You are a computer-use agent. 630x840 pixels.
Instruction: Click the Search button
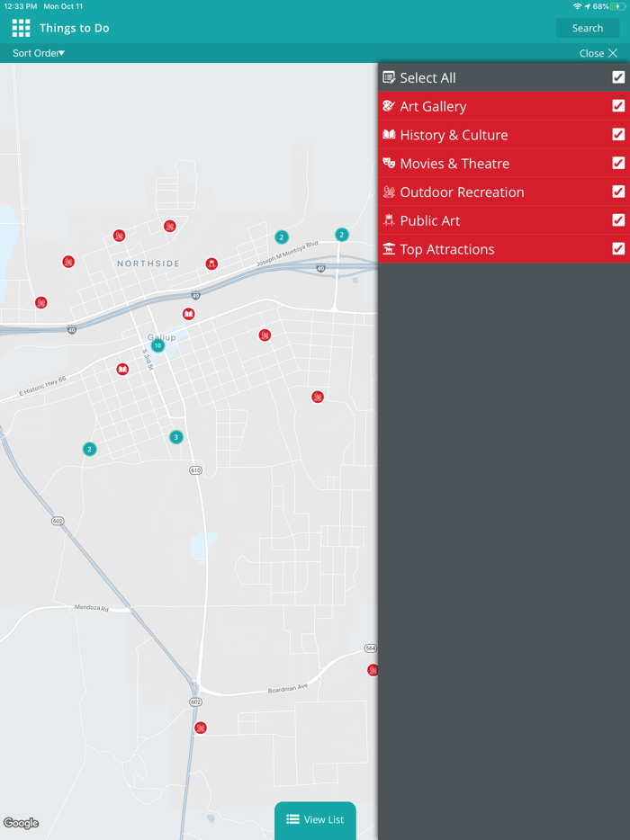(588, 28)
